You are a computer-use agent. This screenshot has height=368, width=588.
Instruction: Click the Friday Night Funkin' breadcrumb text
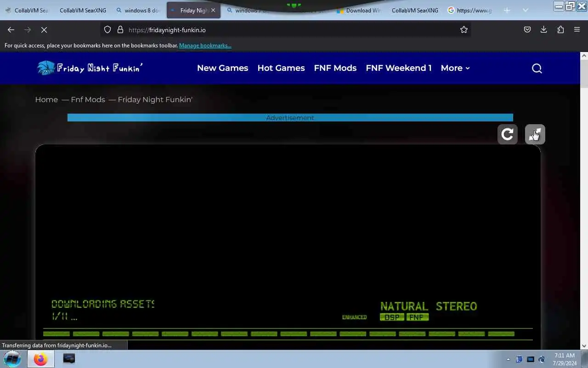(155, 99)
